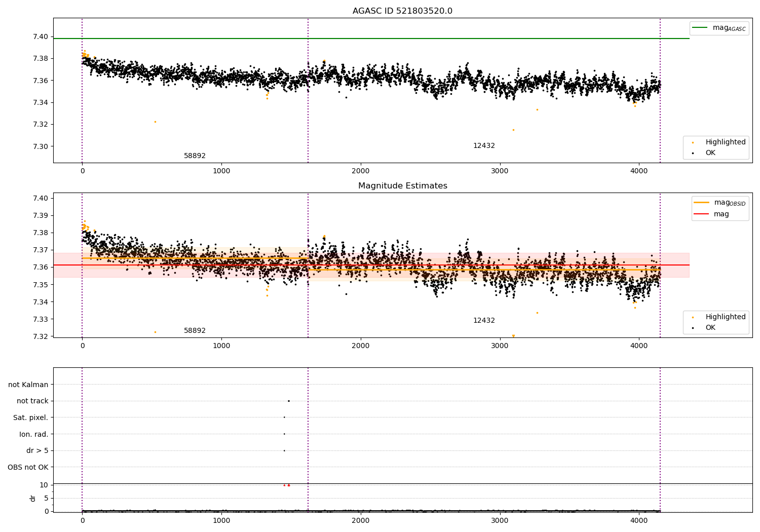Screen dimensions: 760x532
Task: Select the OK marker in top plot legend
Action: click(693, 153)
